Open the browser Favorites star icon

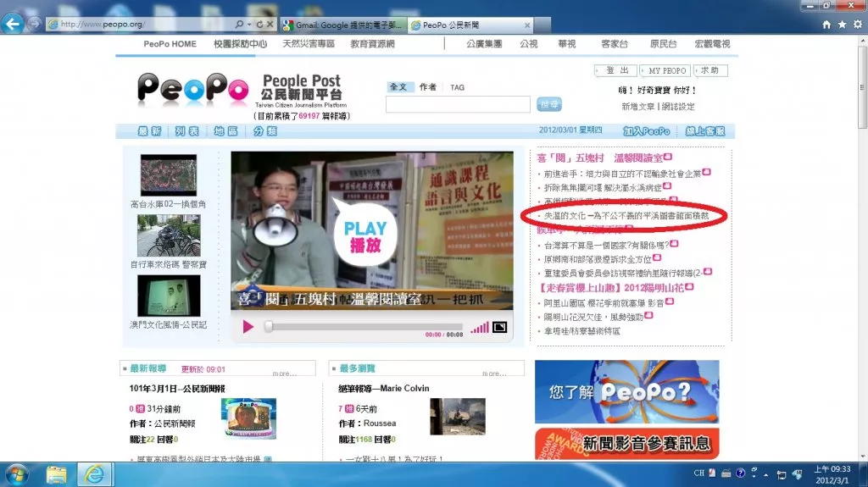tap(842, 25)
